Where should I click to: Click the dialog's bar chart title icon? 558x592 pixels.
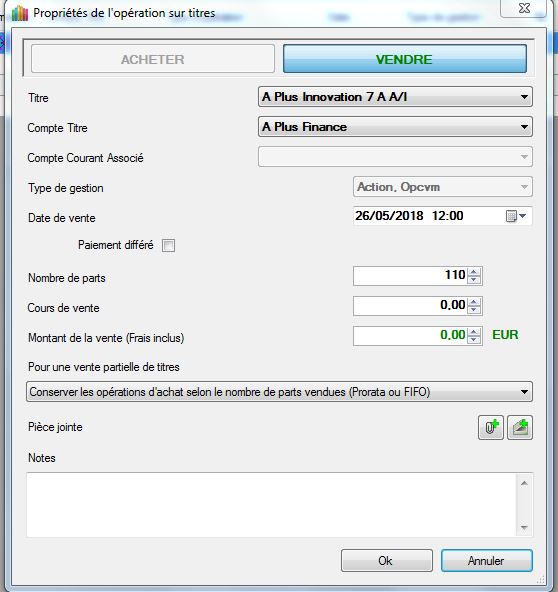click(20, 13)
